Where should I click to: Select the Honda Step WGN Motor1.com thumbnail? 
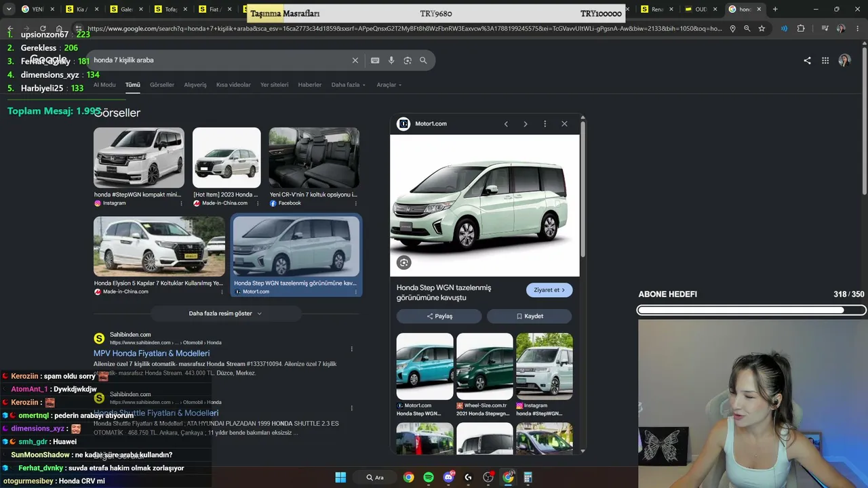pos(296,247)
